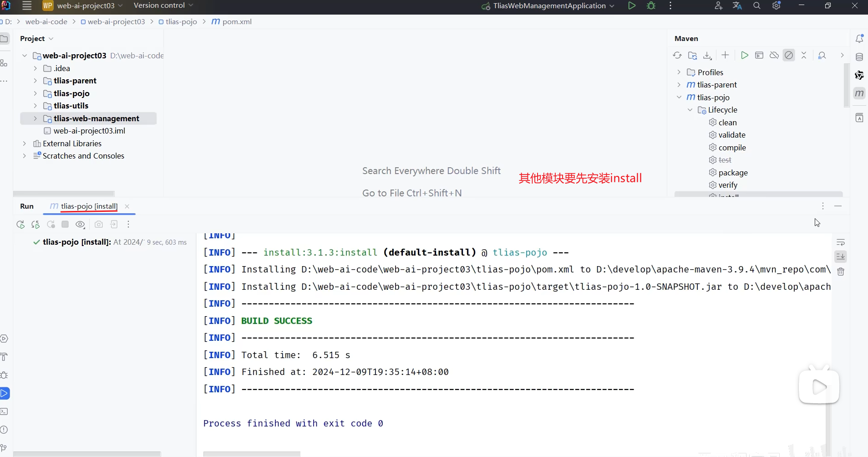Open Structure tool window icon
This screenshot has width=868, height=457.
(x=4, y=63)
